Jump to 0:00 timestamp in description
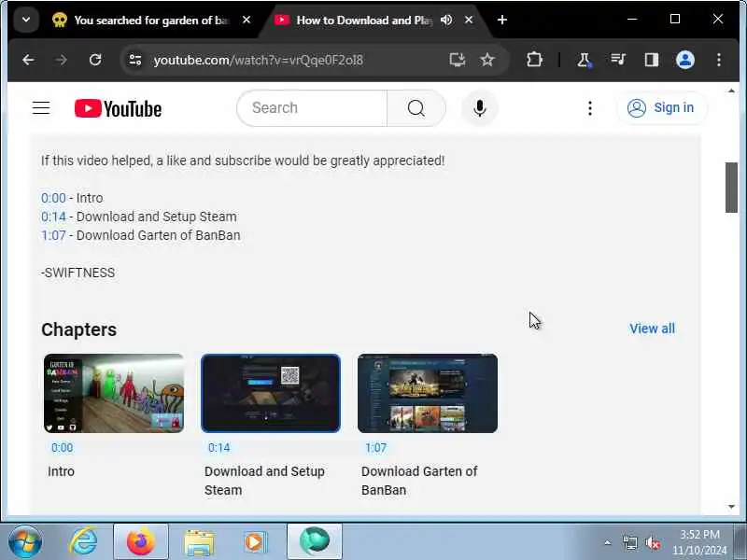The image size is (747, 560). [53, 198]
